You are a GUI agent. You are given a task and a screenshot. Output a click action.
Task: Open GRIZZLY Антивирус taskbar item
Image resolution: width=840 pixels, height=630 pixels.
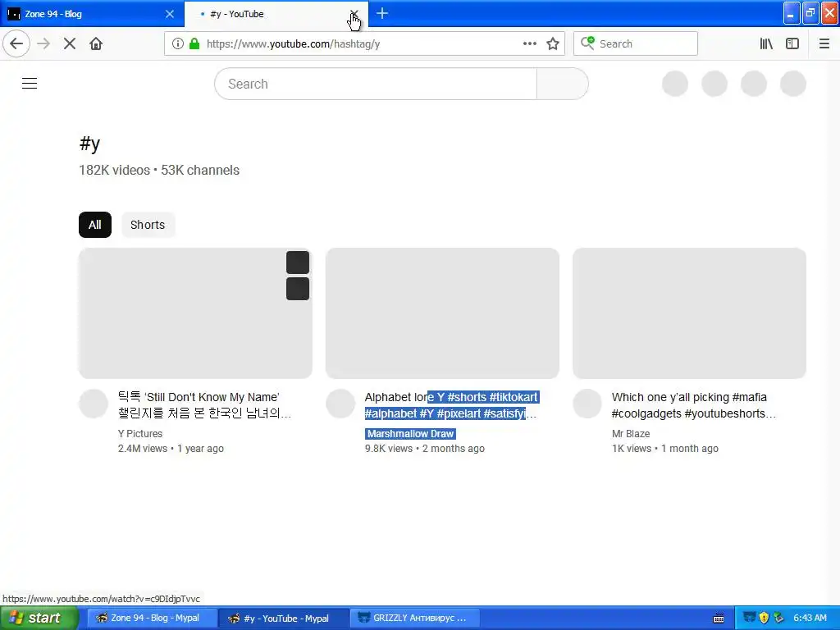pos(415,618)
